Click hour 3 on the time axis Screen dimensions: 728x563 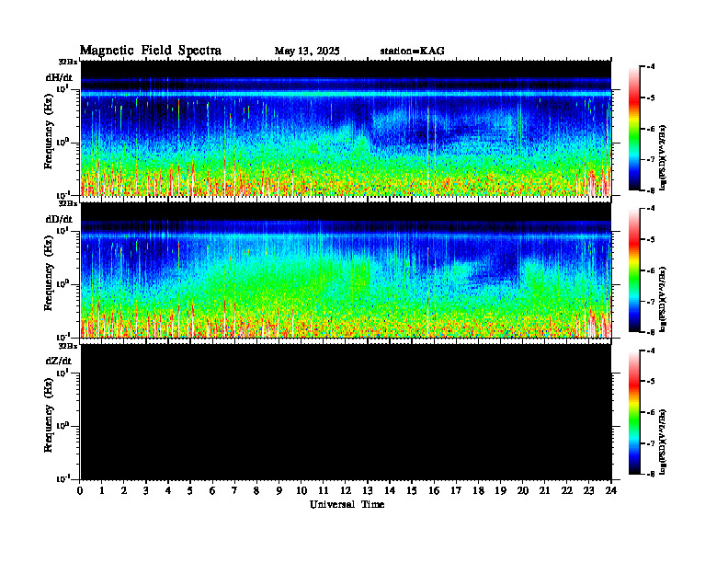click(146, 490)
